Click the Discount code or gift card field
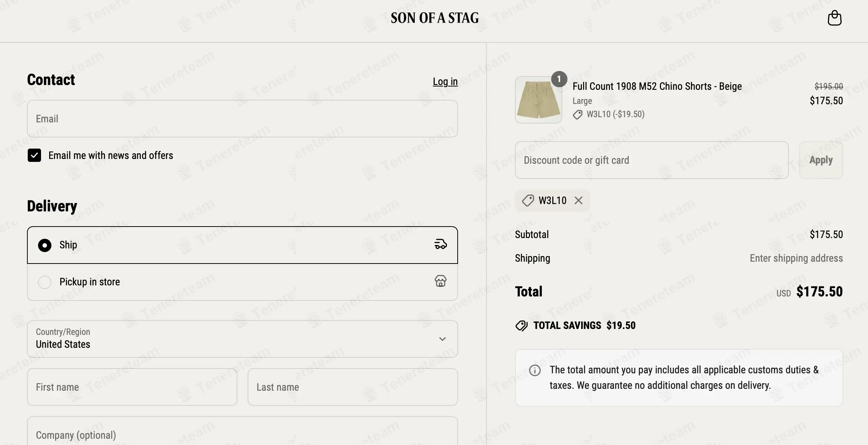Viewport: 868px width, 445px height. pyautogui.click(x=652, y=160)
